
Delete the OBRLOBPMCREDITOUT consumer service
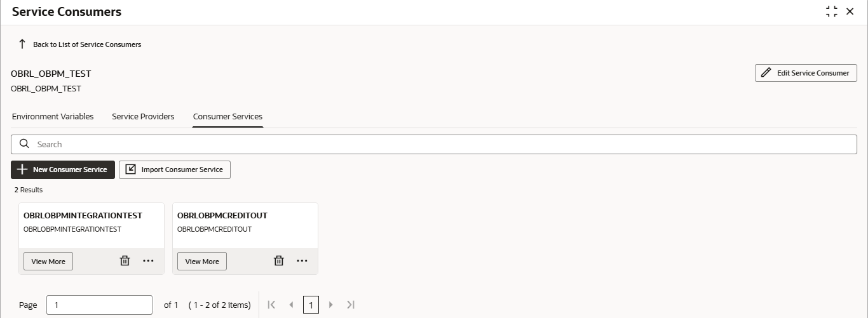279,261
